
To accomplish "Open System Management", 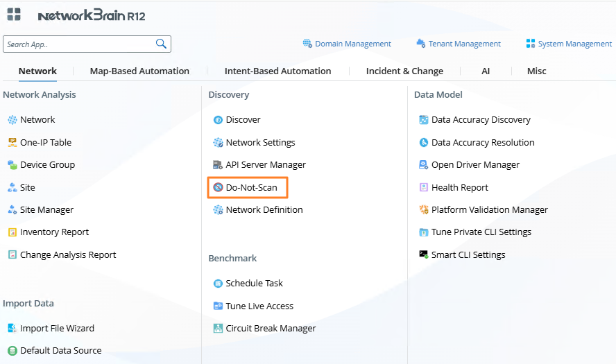I will click(574, 44).
